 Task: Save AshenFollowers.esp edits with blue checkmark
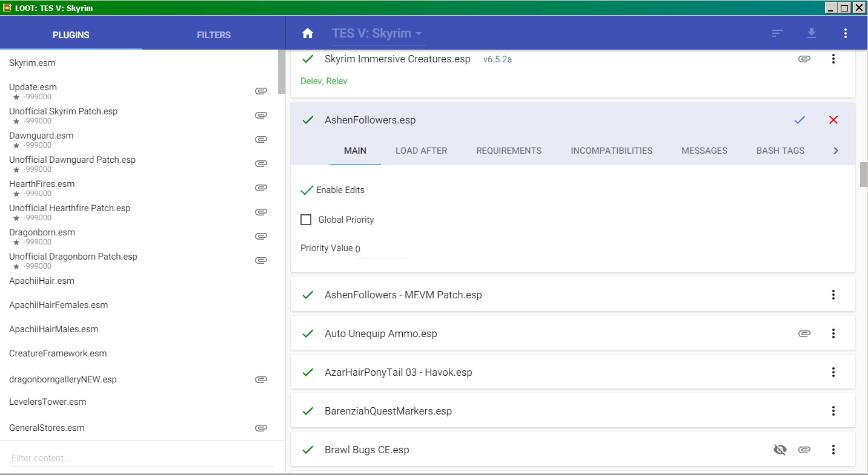(800, 120)
